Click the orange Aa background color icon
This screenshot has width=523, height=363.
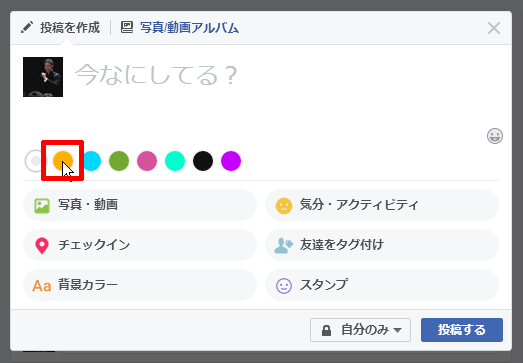(x=42, y=286)
